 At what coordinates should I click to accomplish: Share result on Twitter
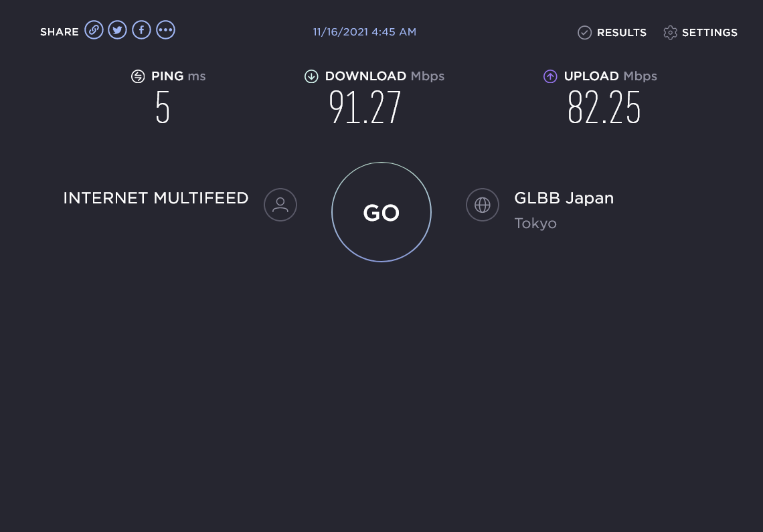click(x=118, y=30)
